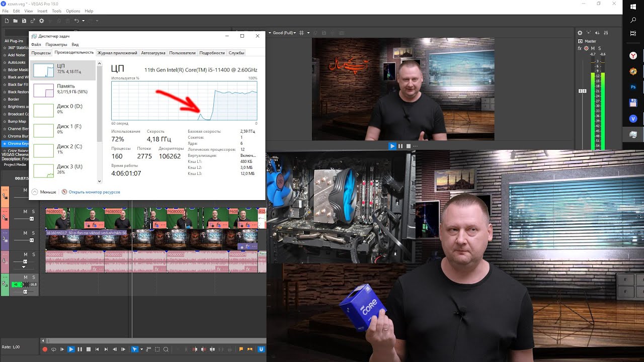Mute the Master bus
This screenshot has height=362, width=644.
(593, 48)
